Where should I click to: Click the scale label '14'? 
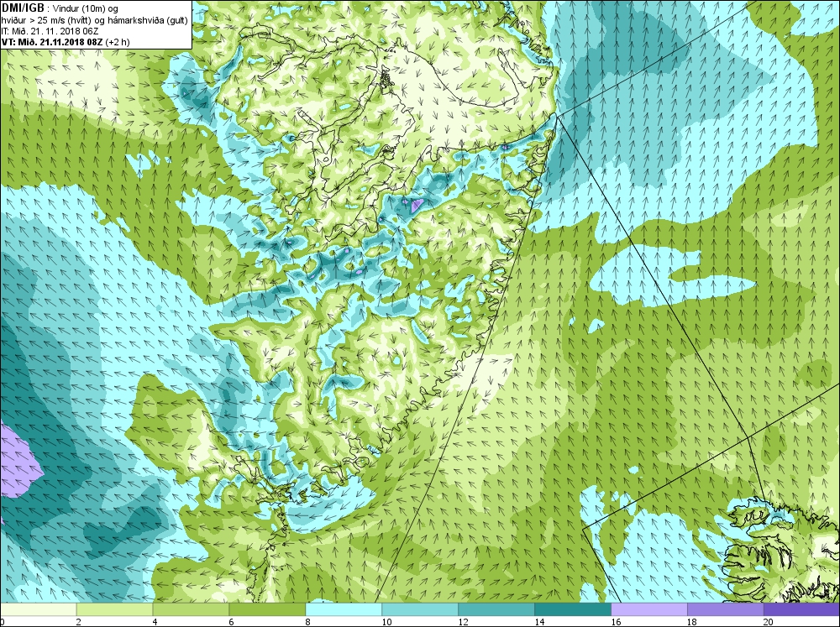point(539,622)
